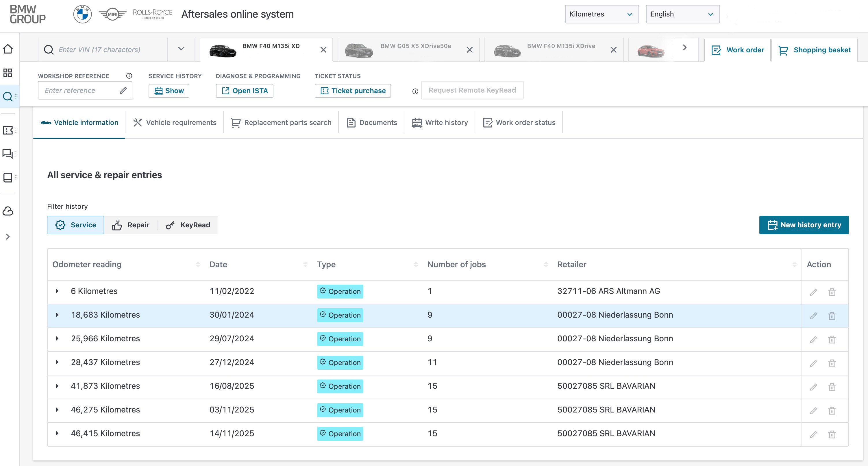The width and height of the screenshot is (868, 466).
Task: Click the chat messages icon in sidebar
Action: click(8, 154)
